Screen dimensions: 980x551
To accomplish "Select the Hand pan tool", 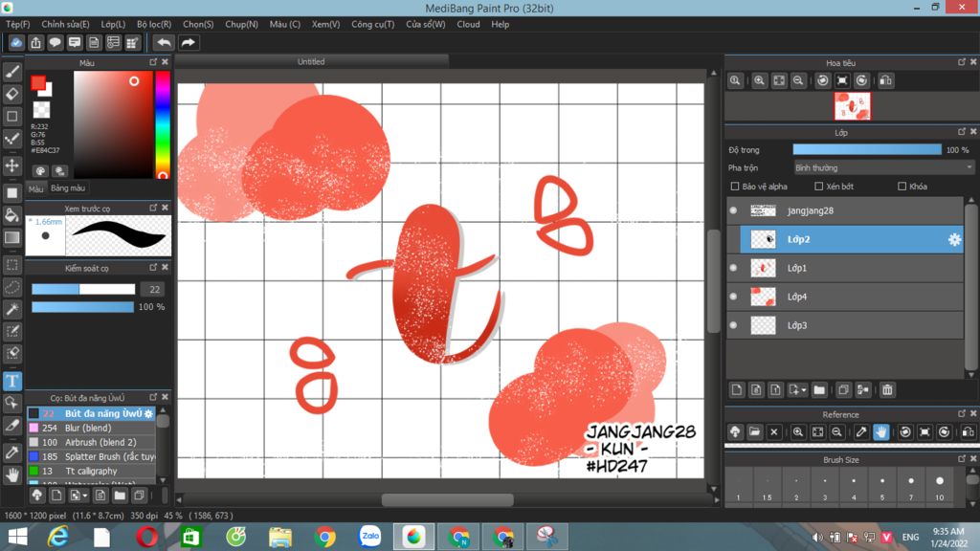I will click(11, 475).
